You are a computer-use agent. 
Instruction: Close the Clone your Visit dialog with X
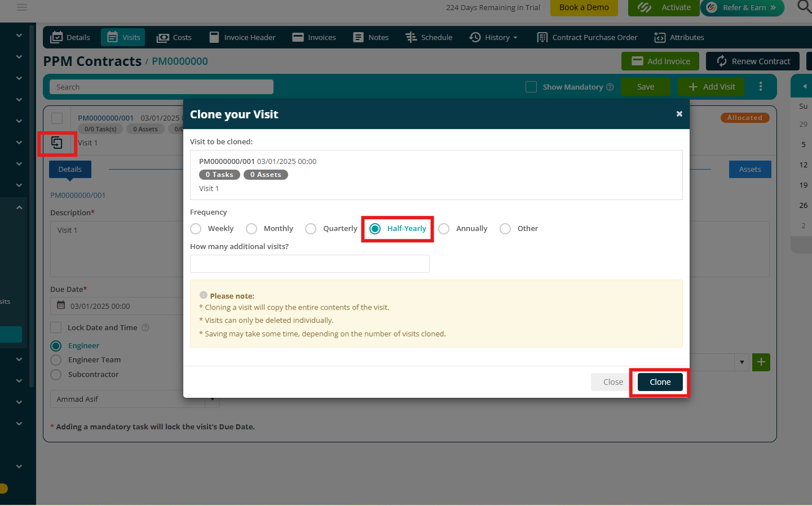point(679,114)
